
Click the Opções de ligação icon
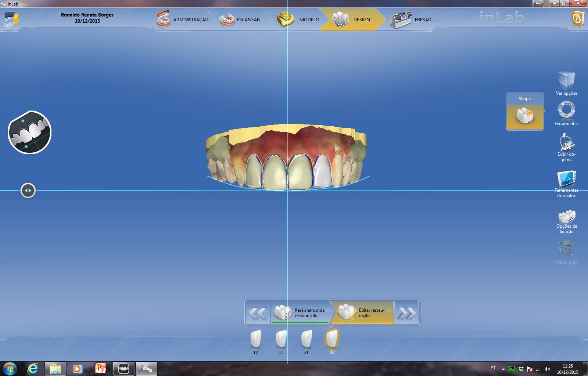pos(567,216)
